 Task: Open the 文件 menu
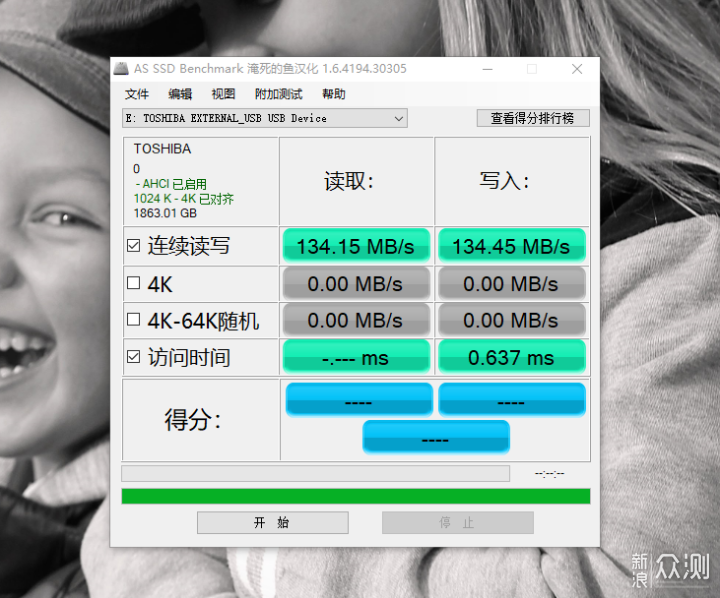tap(136, 94)
